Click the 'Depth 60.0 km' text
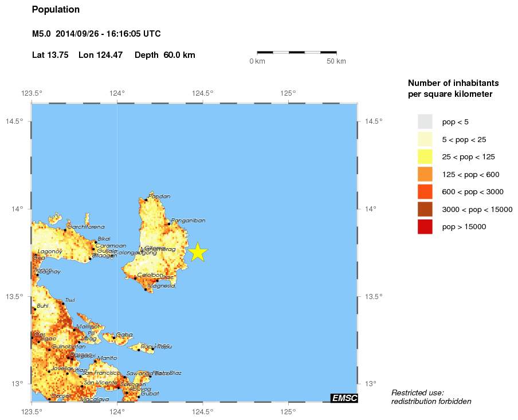Screen dimensions: 518x420 [x=165, y=55]
